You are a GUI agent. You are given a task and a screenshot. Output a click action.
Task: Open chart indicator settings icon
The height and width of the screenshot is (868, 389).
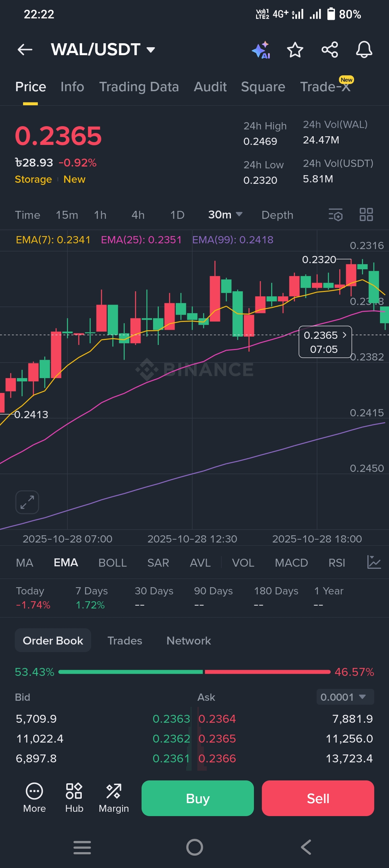(335, 215)
